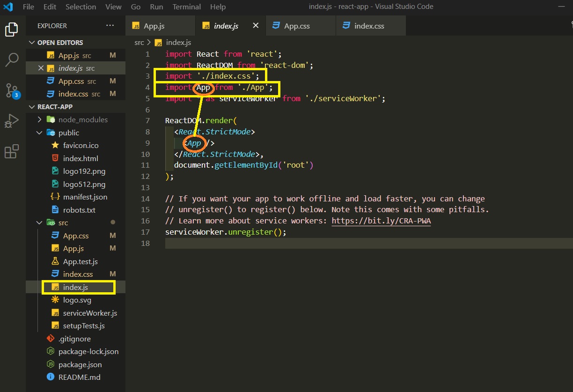Collapse the OPEN EDITORS section
Viewport: 573px width, 392px height.
tap(75, 42)
